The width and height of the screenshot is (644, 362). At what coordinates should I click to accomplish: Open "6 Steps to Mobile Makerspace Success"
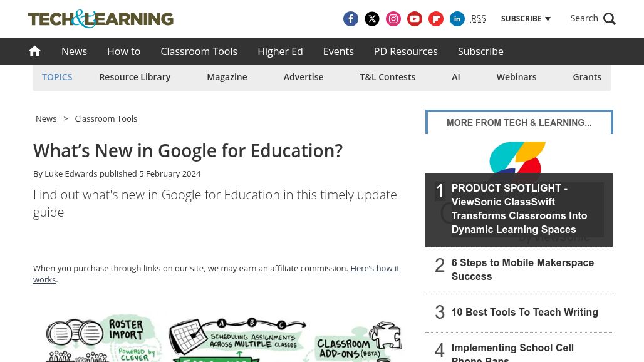pyautogui.click(x=522, y=269)
